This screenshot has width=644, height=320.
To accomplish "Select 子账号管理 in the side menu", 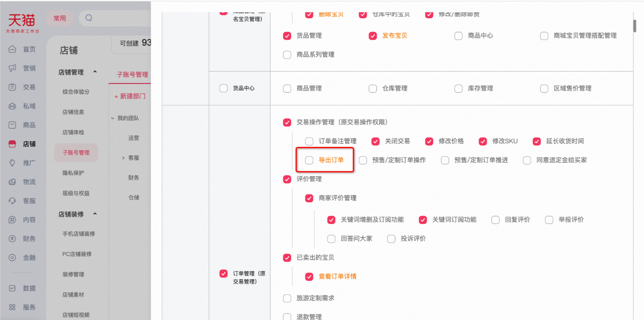I will [x=76, y=152].
